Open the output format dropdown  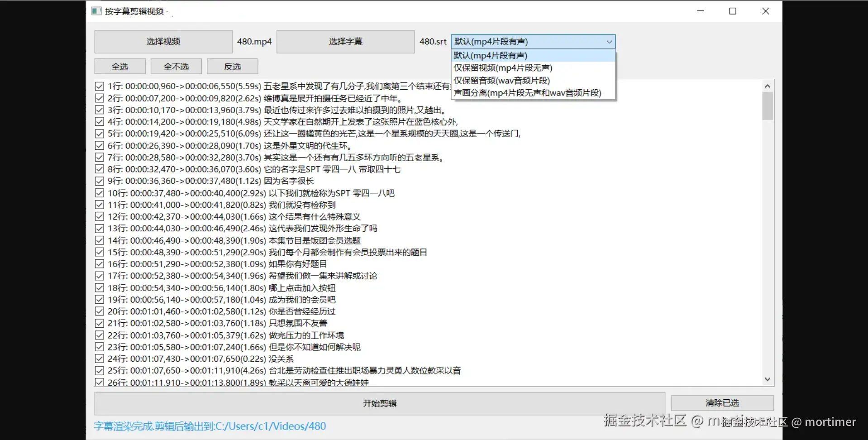[x=609, y=42]
